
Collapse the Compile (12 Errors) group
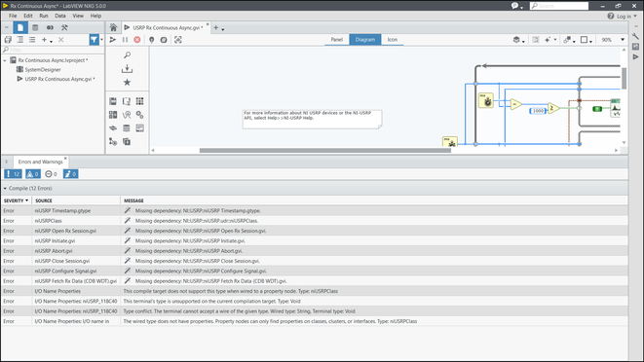tap(5, 189)
